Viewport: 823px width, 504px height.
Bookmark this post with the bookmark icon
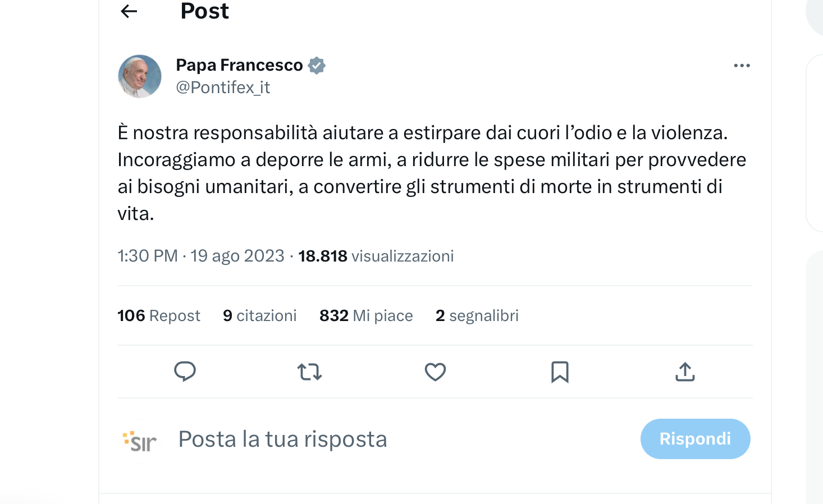click(560, 372)
